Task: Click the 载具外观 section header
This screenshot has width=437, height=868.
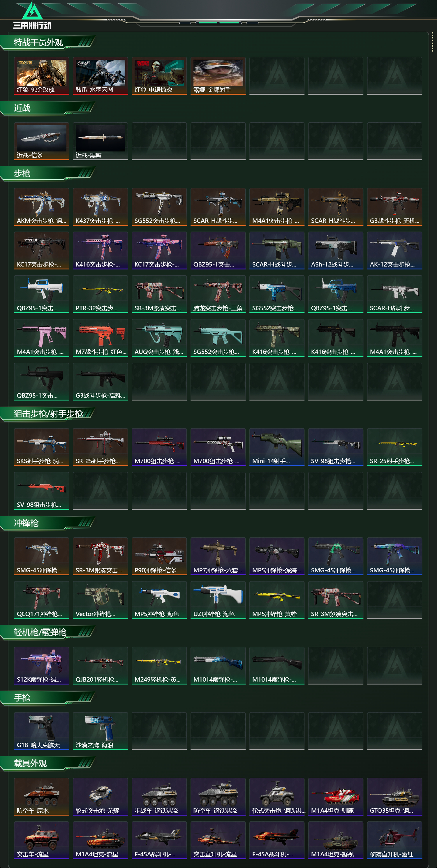Action: pyautogui.click(x=30, y=763)
